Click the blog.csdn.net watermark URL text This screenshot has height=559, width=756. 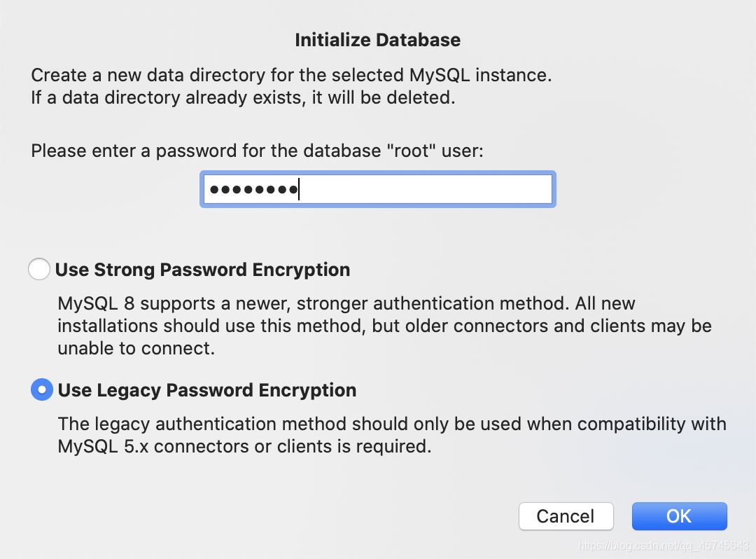click(x=664, y=546)
